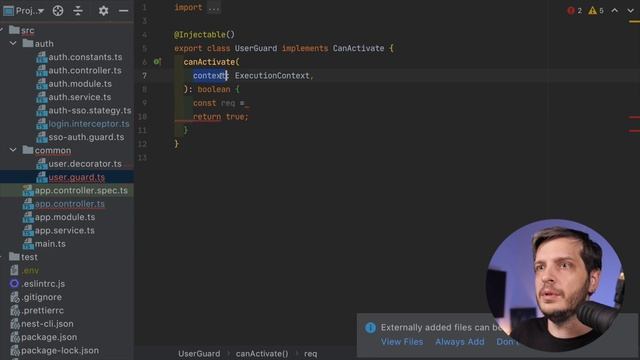640x360 pixels.
Task: Open the .prettierrc file
Action: pyautogui.click(x=42, y=311)
